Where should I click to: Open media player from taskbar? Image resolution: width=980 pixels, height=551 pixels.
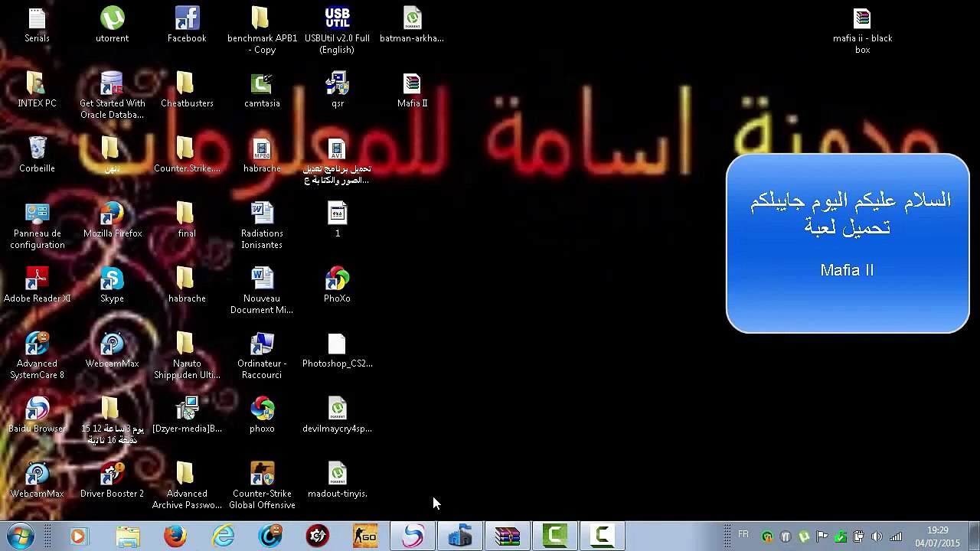[x=78, y=536]
